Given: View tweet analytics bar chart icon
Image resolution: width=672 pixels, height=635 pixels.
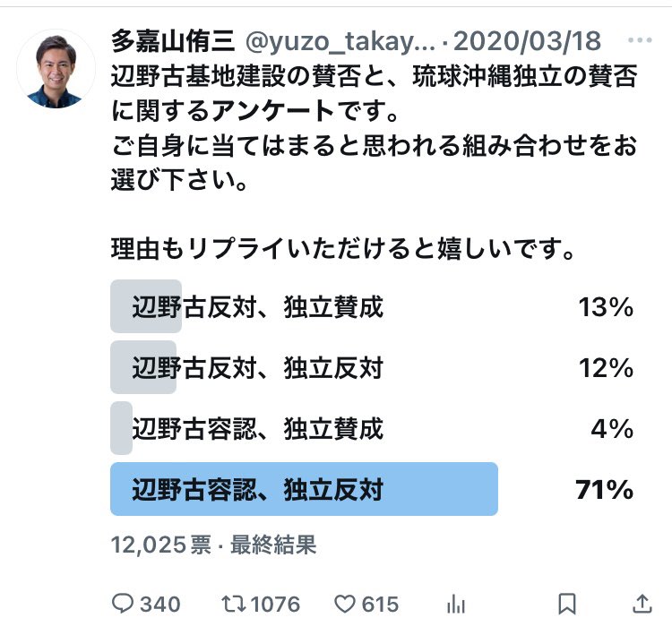Looking at the screenshot, I should click(457, 604).
